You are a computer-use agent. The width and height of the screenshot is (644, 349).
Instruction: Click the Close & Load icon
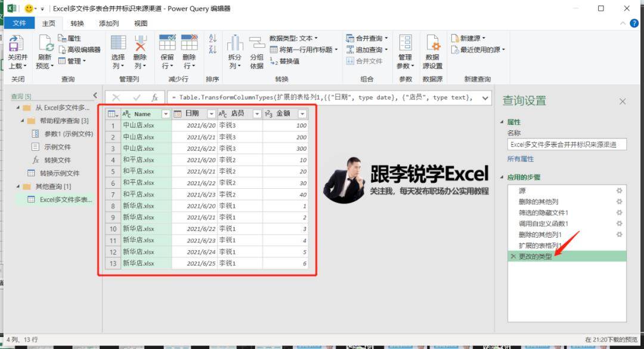coord(16,44)
